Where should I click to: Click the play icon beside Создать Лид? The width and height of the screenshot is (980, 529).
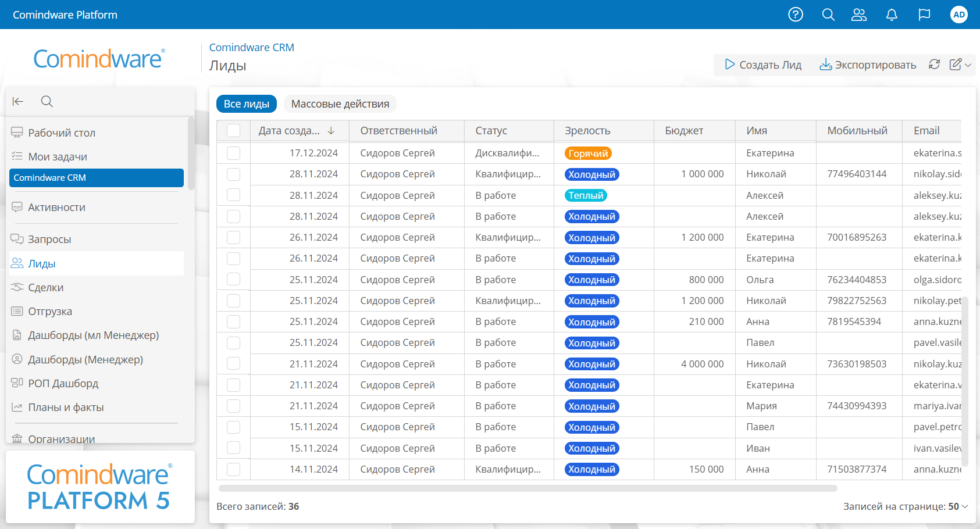(729, 65)
